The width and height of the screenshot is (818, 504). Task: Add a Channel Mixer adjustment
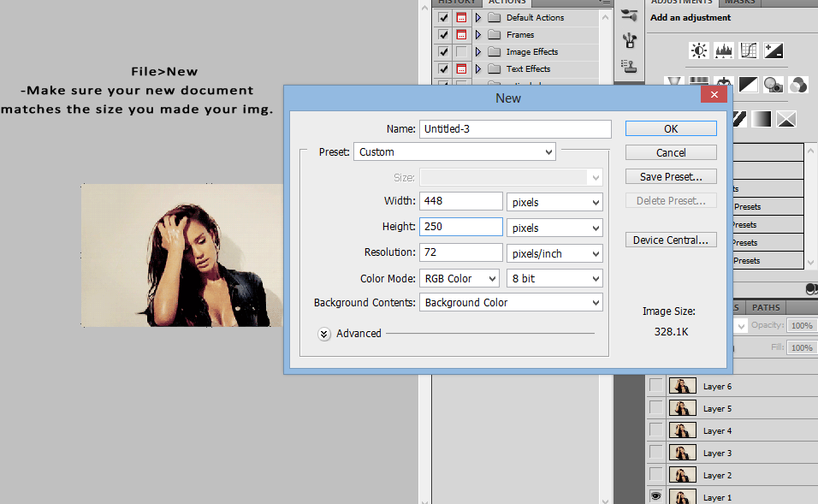point(798,85)
